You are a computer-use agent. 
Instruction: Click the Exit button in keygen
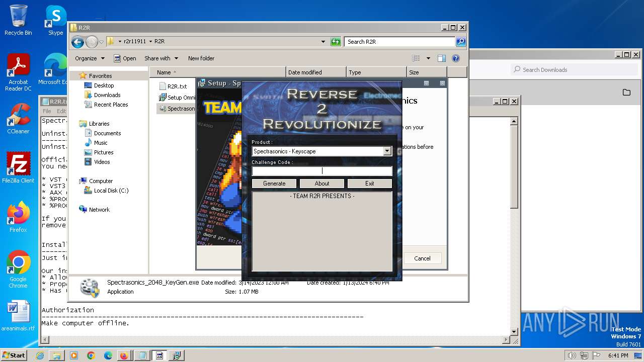click(370, 184)
